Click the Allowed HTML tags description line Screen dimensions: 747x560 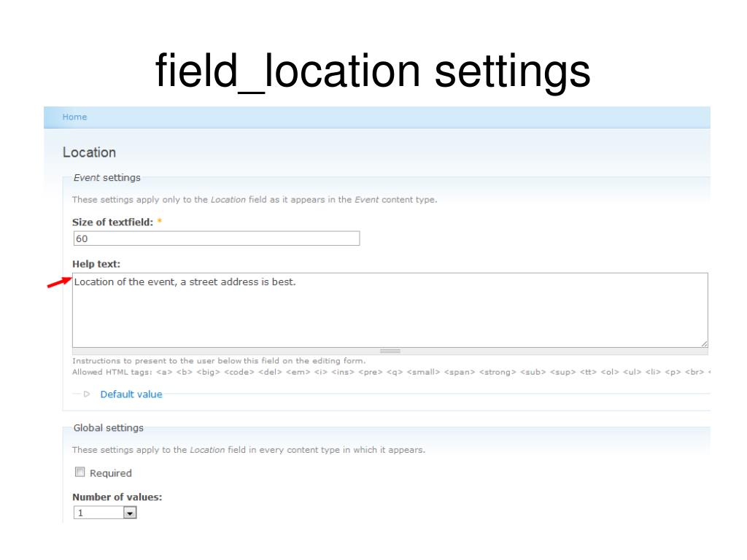point(391,372)
